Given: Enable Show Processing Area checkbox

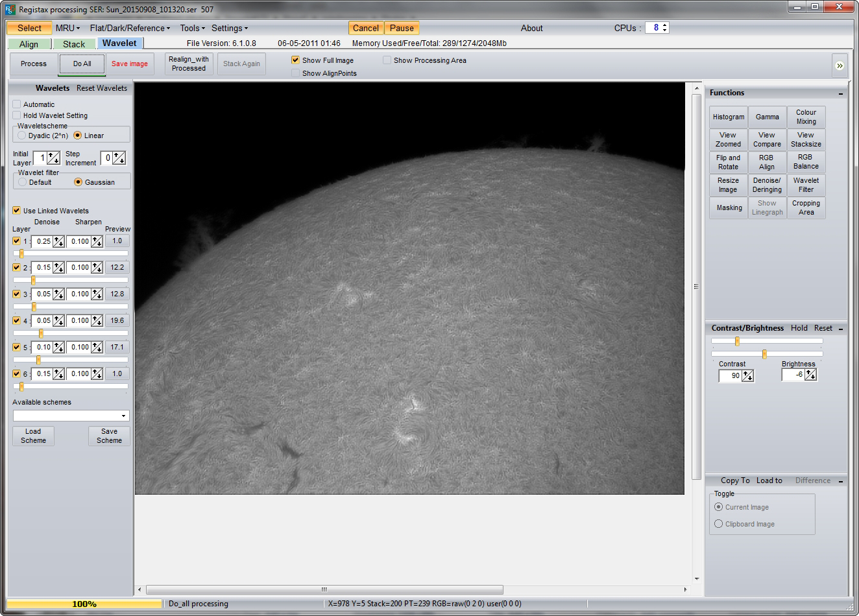Looking at the screenshot, I should (387, 60).
